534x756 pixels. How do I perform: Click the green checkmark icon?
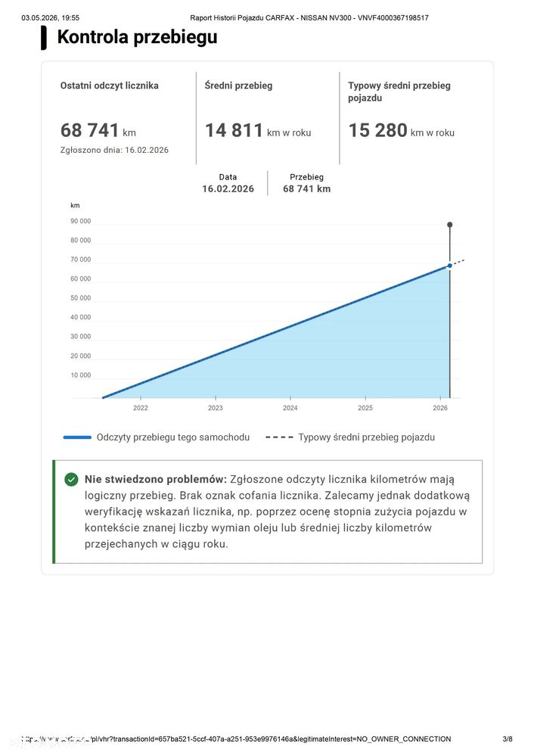(71, 479)
